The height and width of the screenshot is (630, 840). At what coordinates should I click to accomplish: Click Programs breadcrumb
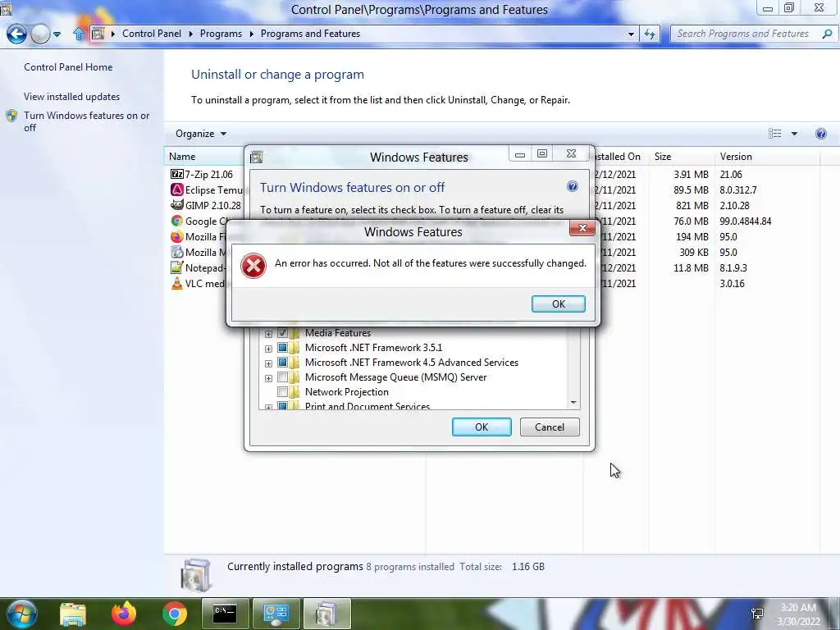(x=221, y=33)
